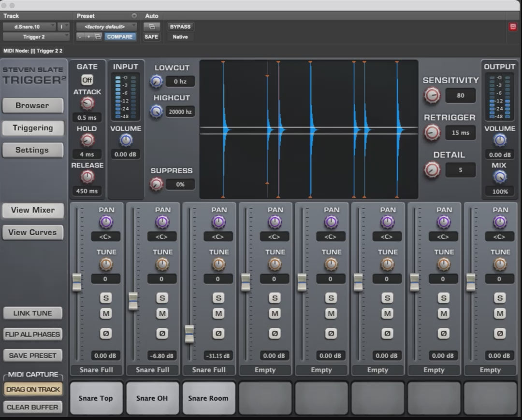The width and height of the screenshot is (522, 420).
Task: Toggle the BYPASS button
Action: tap(180, 27)
